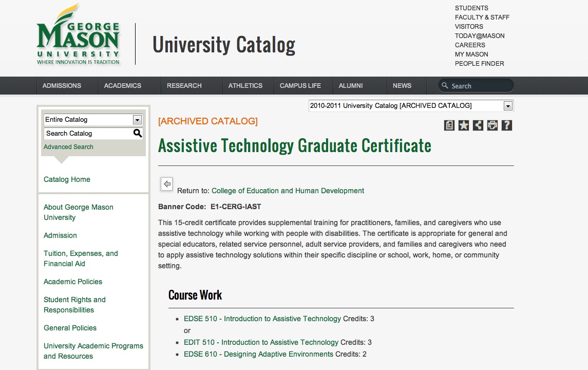Click Advanced Search link
Viewport: 588px width, 370px height.
pos(68,147)
